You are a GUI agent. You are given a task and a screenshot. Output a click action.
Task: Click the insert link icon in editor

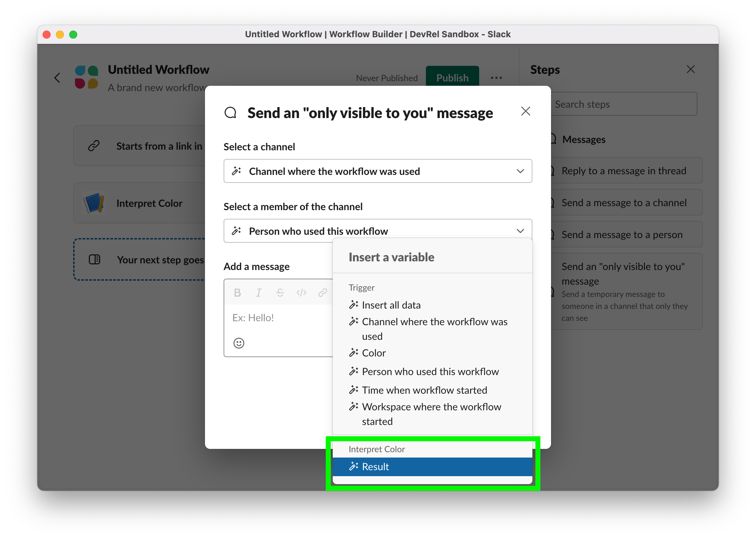(x=322, y=293)
